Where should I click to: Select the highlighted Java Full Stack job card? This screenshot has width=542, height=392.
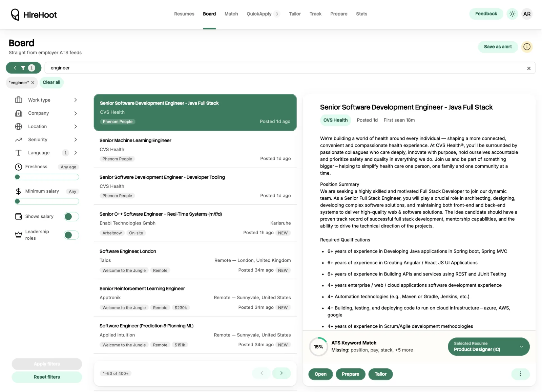195,112
